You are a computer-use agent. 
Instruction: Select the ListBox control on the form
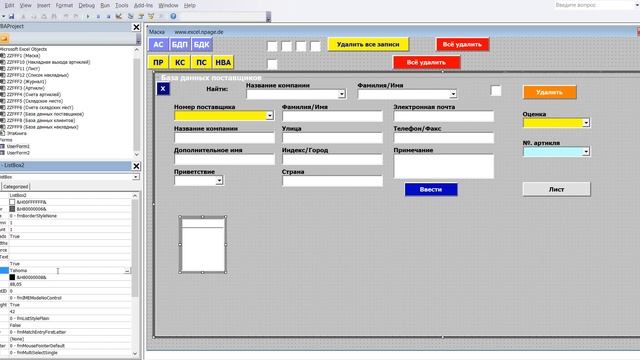point(203,245)
